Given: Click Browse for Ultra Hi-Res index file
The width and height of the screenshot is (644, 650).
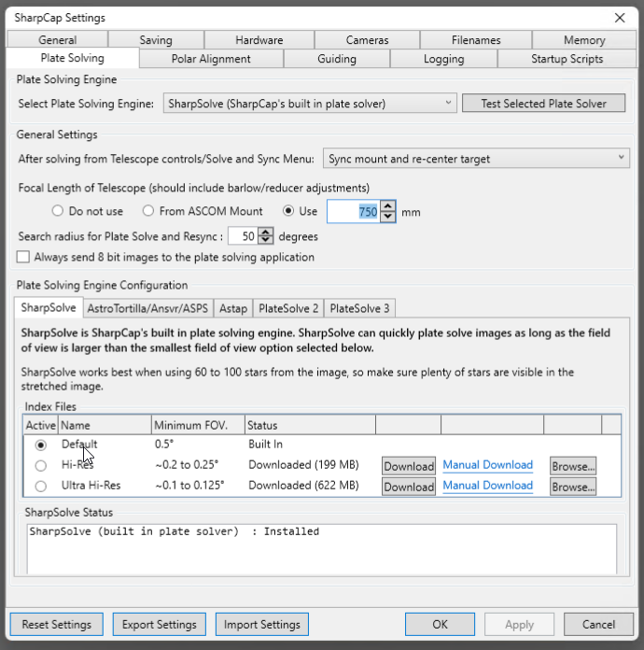Looking at the screenshot, I should coord(573,487).
